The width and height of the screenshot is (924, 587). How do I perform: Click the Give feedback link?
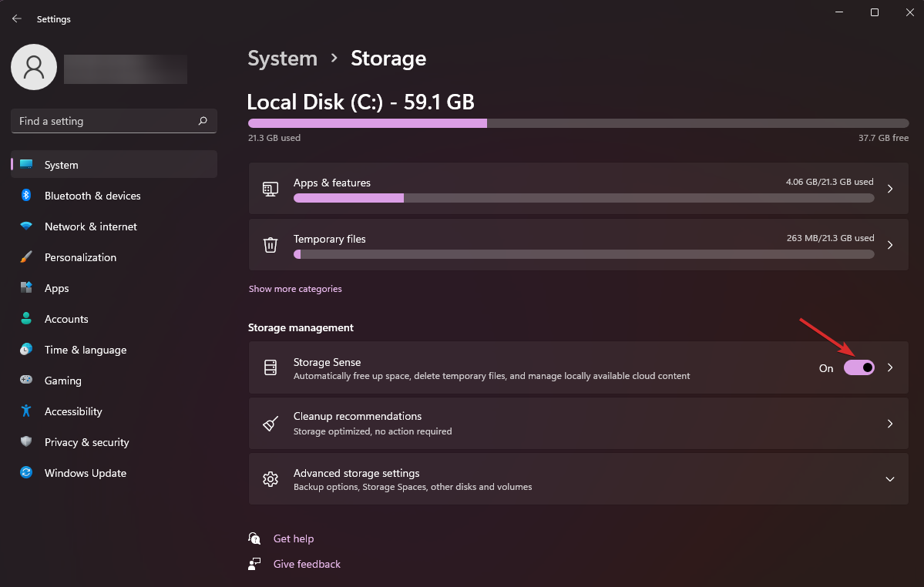[x=307, y=564]
